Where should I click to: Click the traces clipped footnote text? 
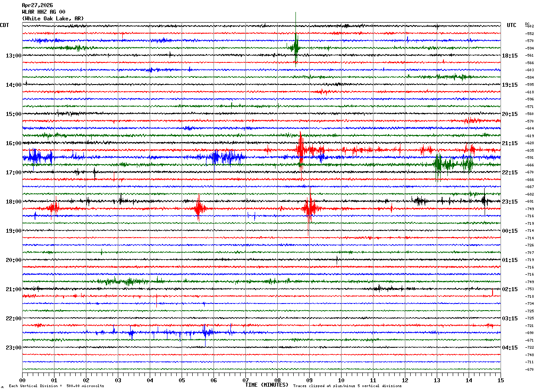click(x=347, y=386)
